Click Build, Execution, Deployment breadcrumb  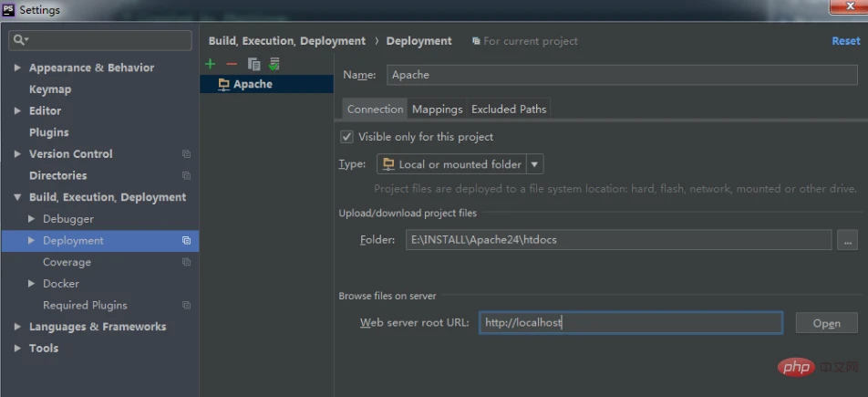[286, 41]
